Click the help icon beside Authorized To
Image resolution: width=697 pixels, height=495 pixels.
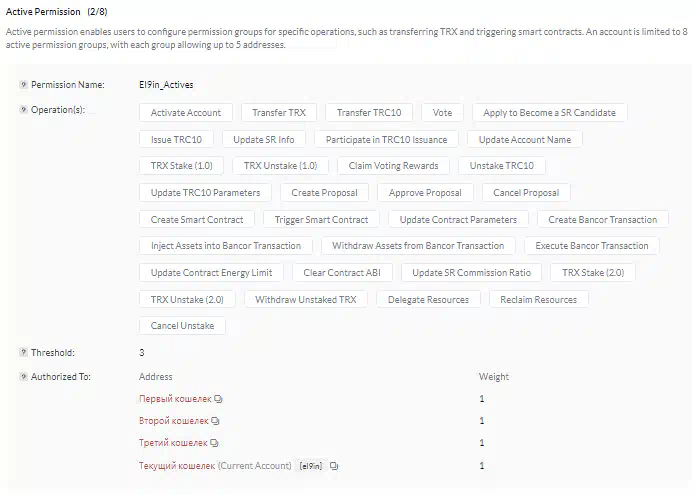click(x=24, y=376)
